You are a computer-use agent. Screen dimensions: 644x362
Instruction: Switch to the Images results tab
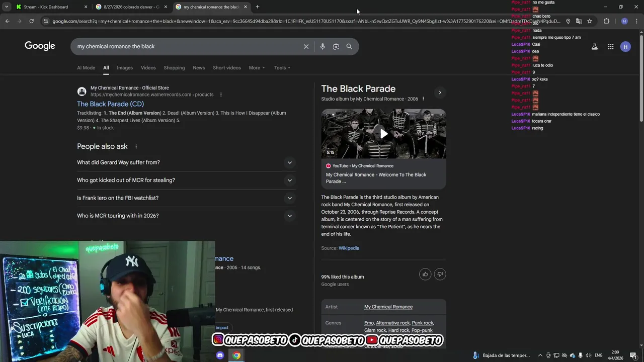(125, 68)
